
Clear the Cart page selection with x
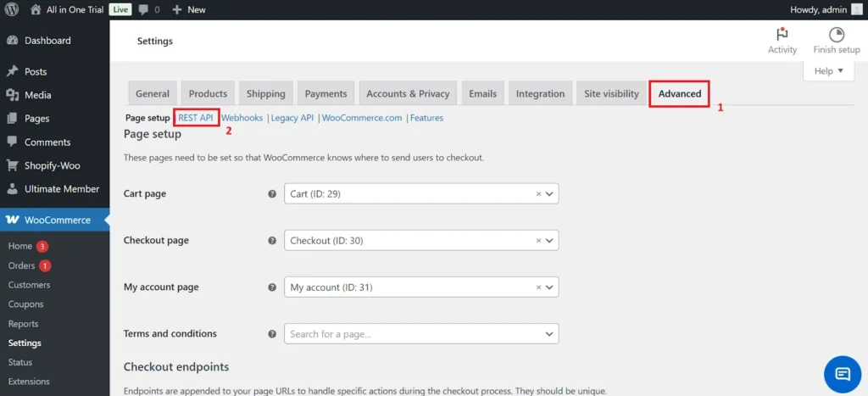click(538, 194)
